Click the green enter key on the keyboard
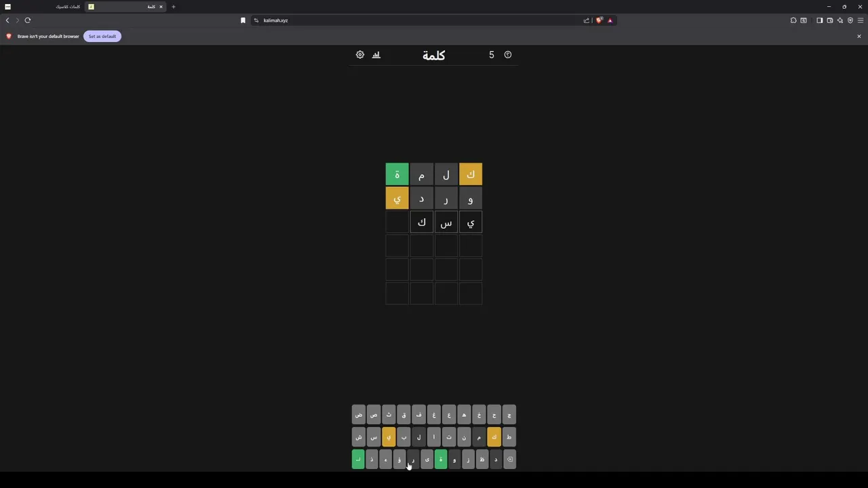The image size is (868, 488). point(358,460)
